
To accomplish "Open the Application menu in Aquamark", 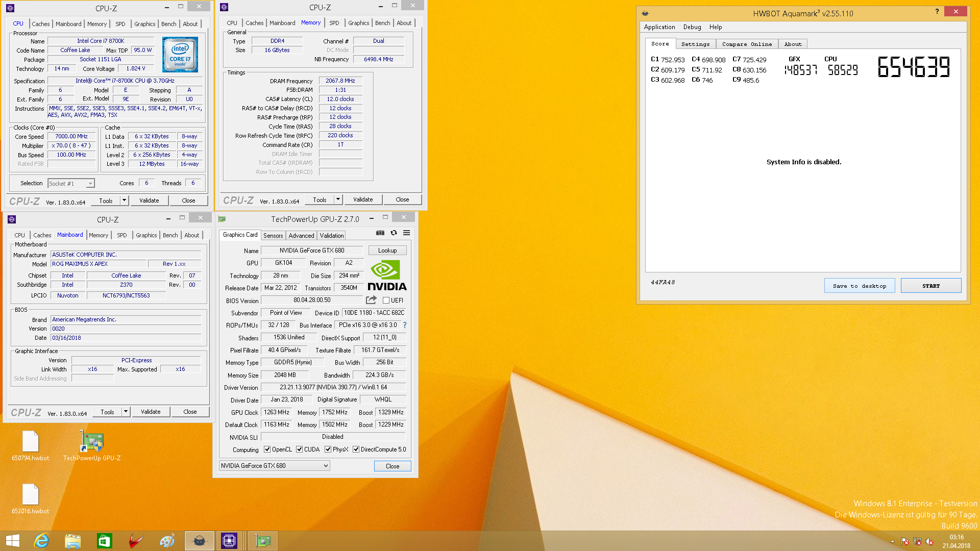I will 659,27.
